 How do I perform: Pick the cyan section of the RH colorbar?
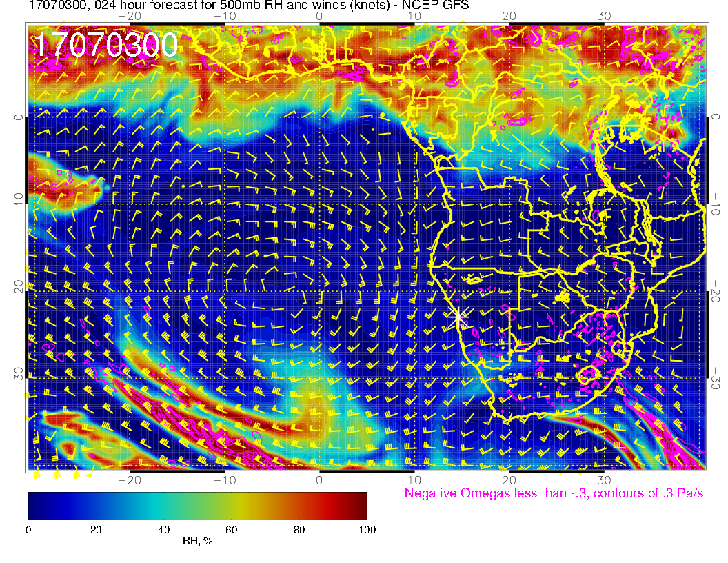coord(152,506)
